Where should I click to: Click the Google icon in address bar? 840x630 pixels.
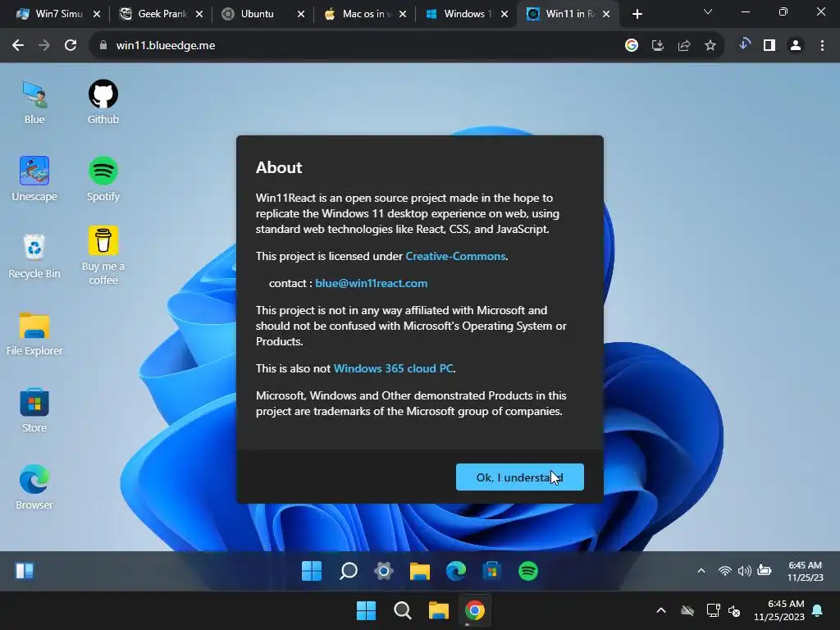[632, 46]
